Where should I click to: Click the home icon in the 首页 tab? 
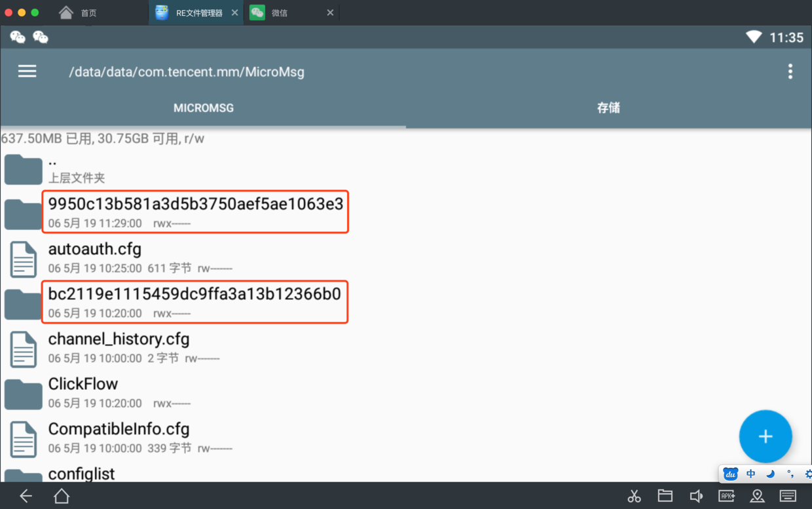coord(65,12)
